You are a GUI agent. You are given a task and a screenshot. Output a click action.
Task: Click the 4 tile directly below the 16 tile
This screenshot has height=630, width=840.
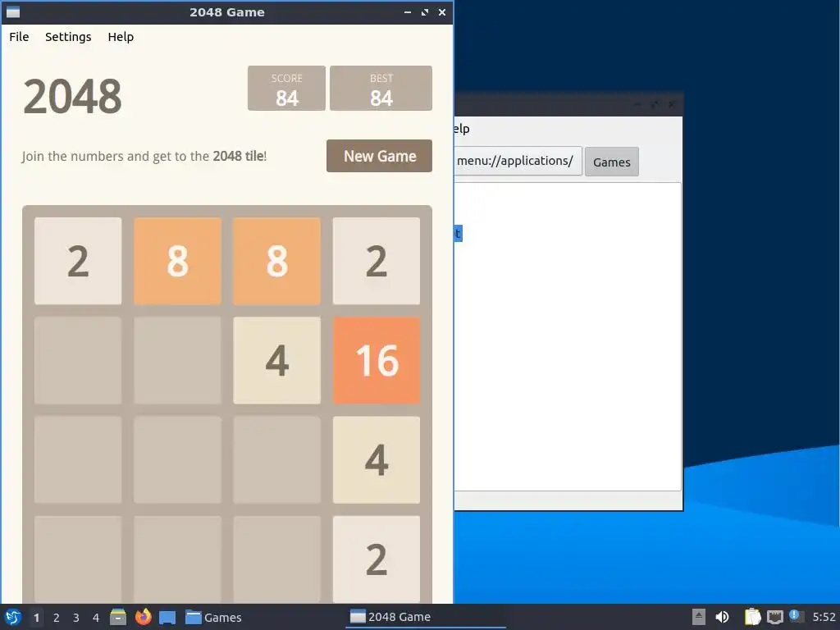pos(377,460)
